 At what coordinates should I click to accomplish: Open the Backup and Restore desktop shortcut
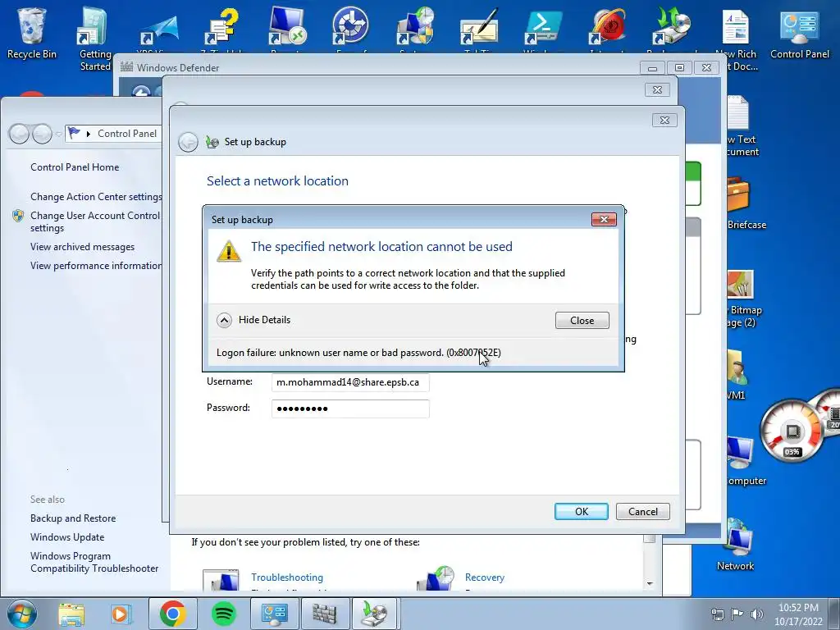672,27
